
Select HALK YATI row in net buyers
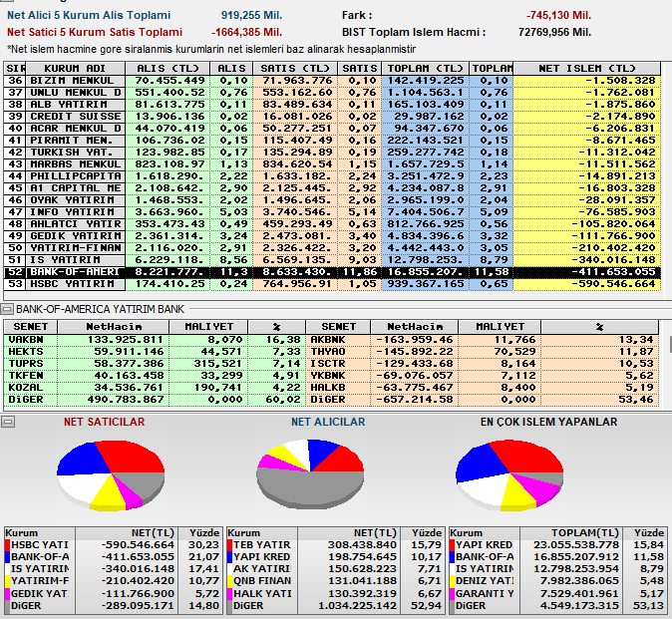coord(336,594)
